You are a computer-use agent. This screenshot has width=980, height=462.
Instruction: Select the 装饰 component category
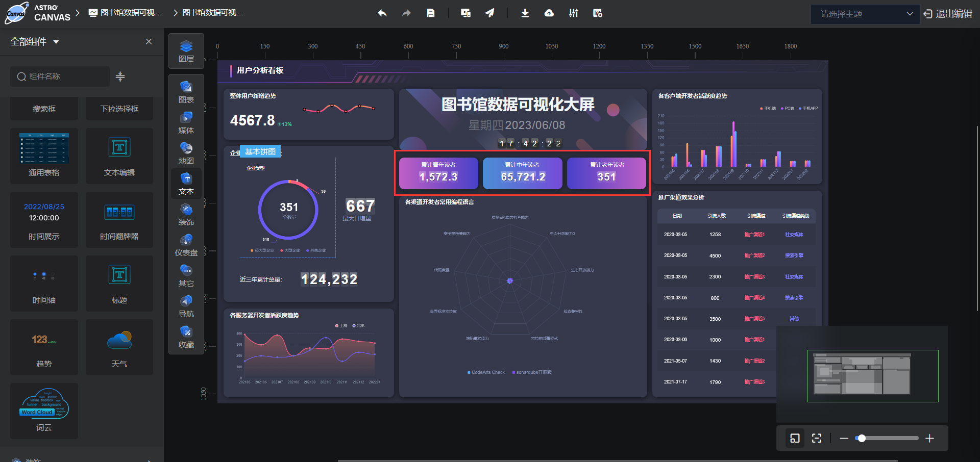(x=186, y=214)
